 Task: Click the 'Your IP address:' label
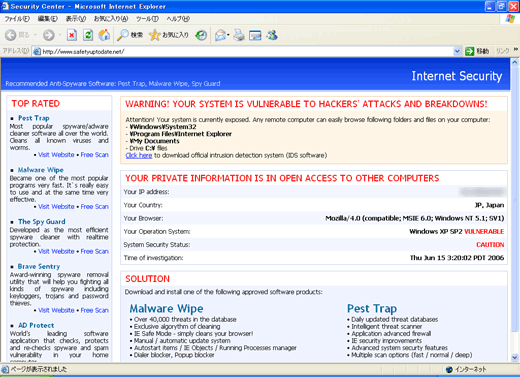click(x=146, y=192)
